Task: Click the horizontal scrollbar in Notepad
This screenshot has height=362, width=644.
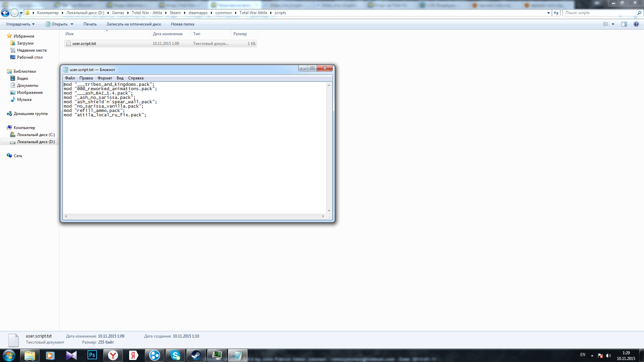Action: coord(195,216)
